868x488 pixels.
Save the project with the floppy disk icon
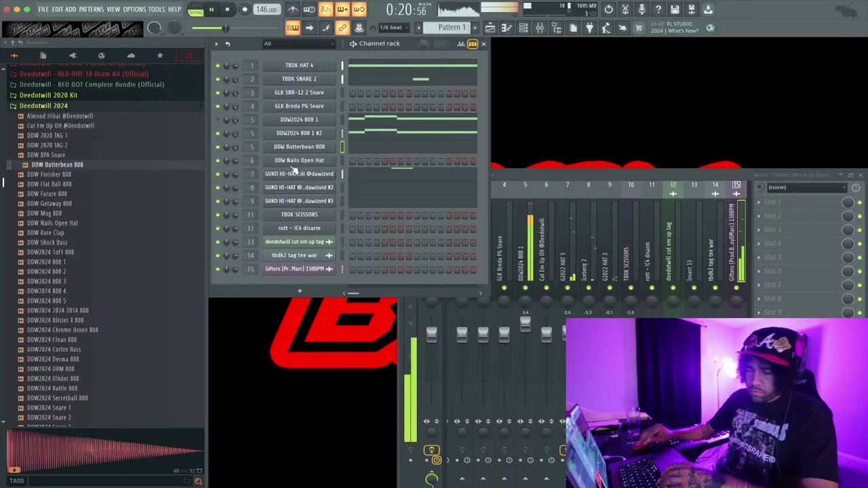[x=675, y=9]
